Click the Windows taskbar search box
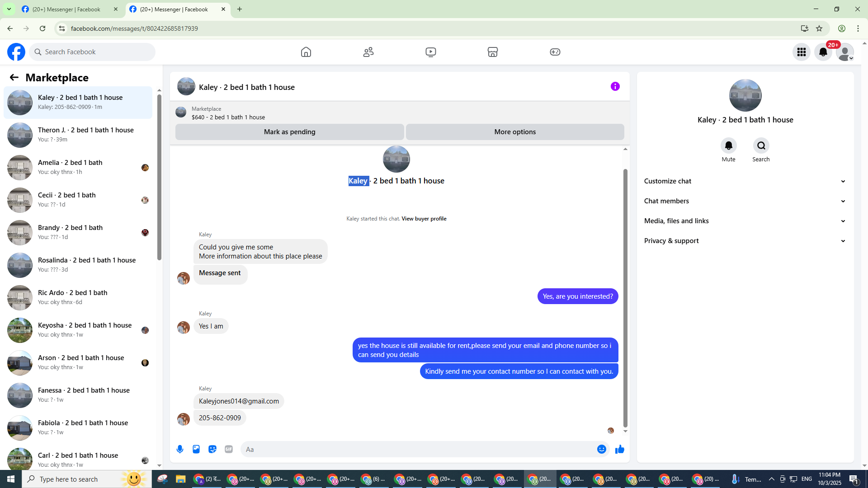This screenshot has width=868, height=488. (x=87, y=479)
